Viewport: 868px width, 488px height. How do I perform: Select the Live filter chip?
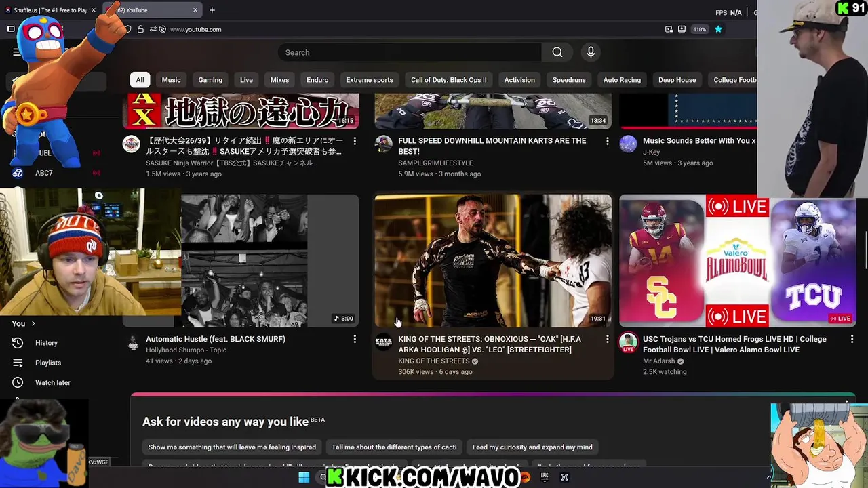tap(246, 80)
